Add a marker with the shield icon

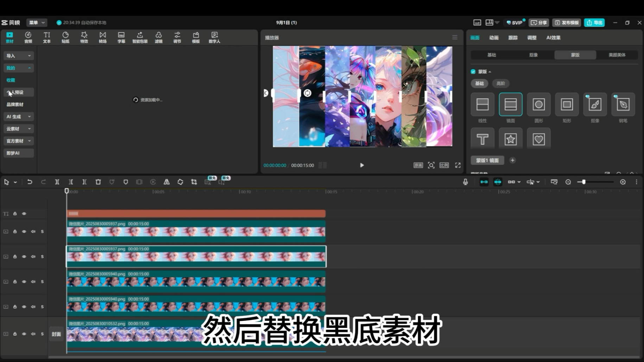tap(126, 182)
